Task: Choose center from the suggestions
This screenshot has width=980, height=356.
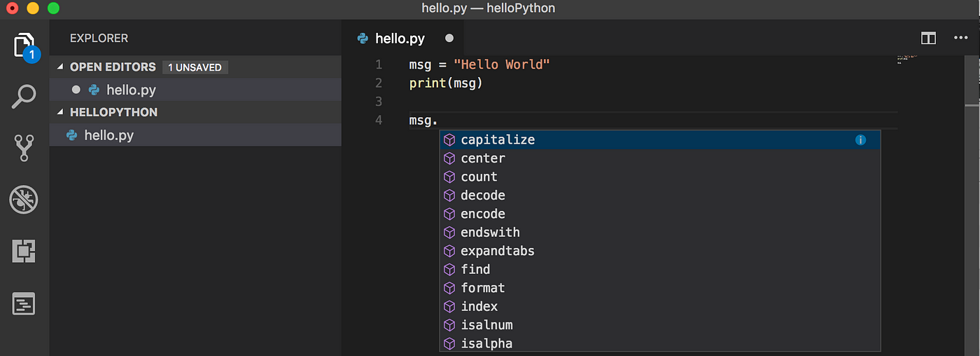Action: coord(659,158)
